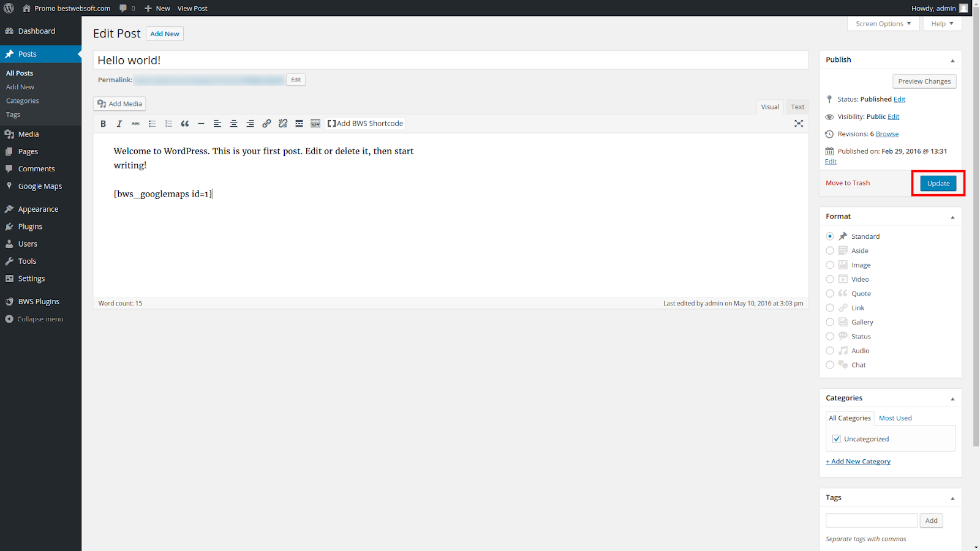Collapse the Publish panel
Screen dimensions: 980x551
pyautogui.click(x=952, y=60)
